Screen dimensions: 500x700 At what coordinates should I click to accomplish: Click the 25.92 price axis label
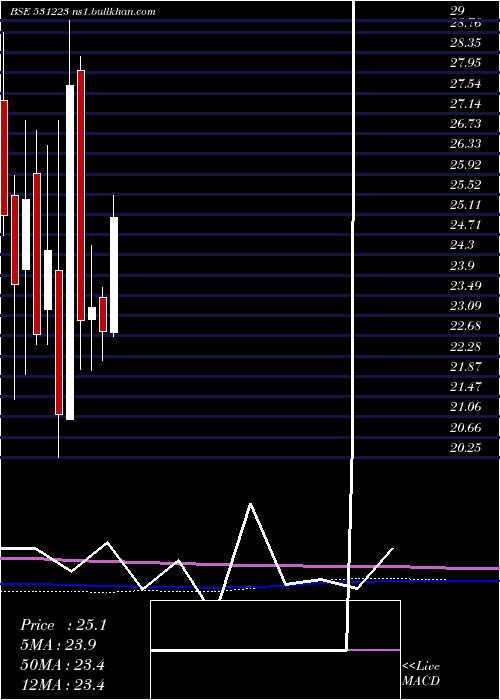click(x=466, y=165)
